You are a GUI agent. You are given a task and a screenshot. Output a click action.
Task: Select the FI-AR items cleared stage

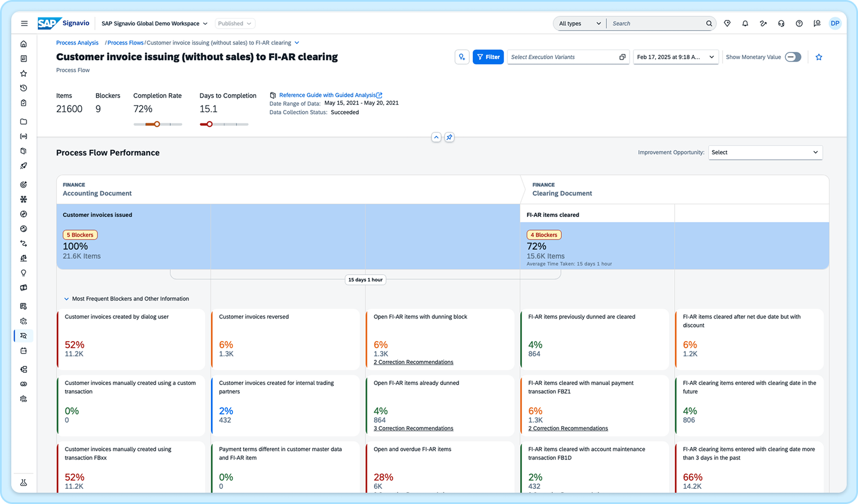(x=674, y=237)
